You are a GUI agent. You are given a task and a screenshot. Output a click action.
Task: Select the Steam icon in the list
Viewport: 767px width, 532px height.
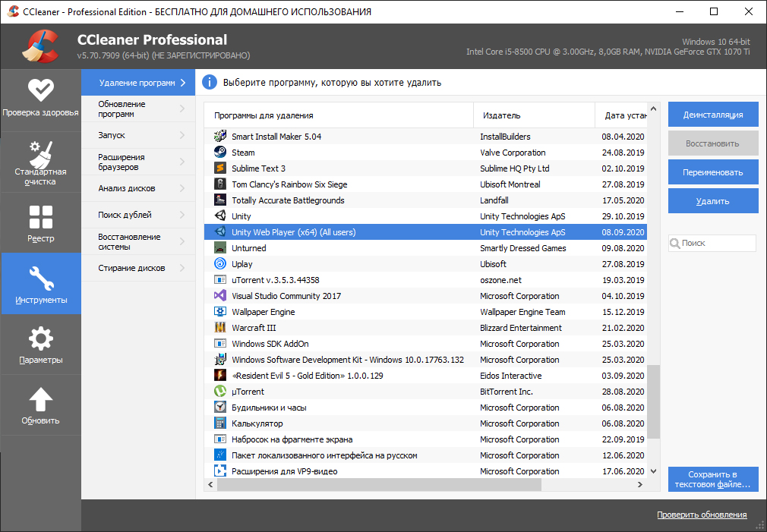pos(222,152)
